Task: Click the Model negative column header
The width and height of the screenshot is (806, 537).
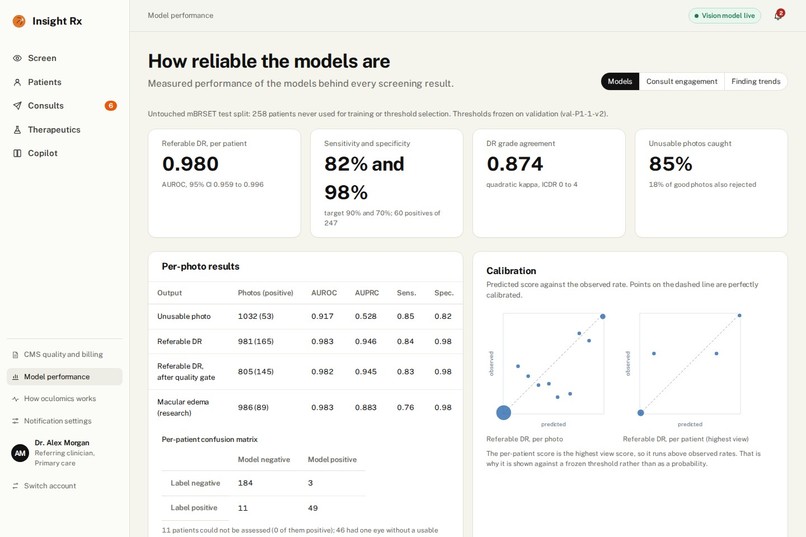Action: click(x=264, y=459)
